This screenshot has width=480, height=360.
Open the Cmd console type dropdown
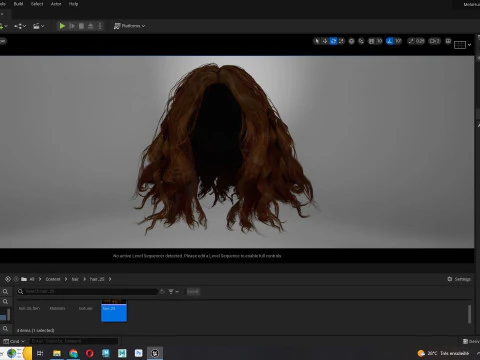tap(14, 341)
